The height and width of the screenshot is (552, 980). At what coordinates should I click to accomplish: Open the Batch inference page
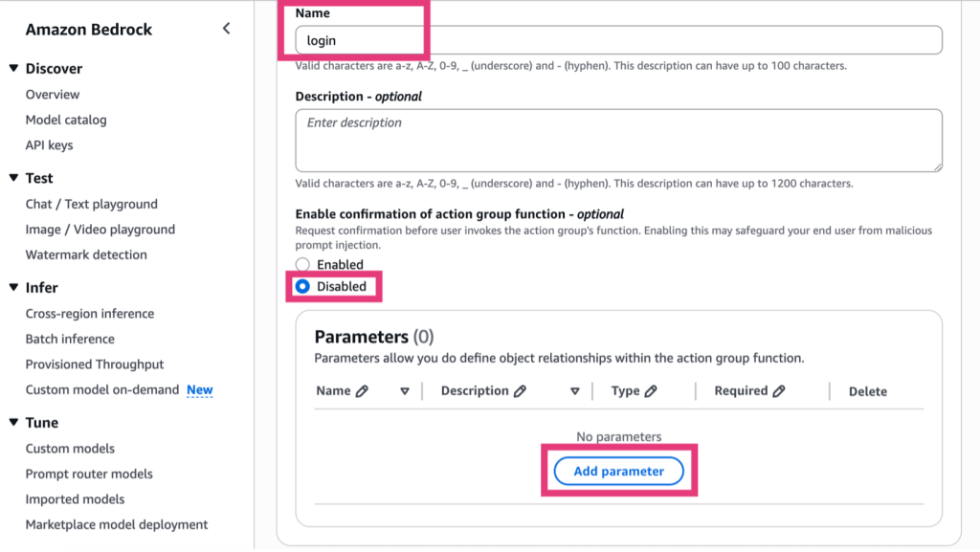70,339
